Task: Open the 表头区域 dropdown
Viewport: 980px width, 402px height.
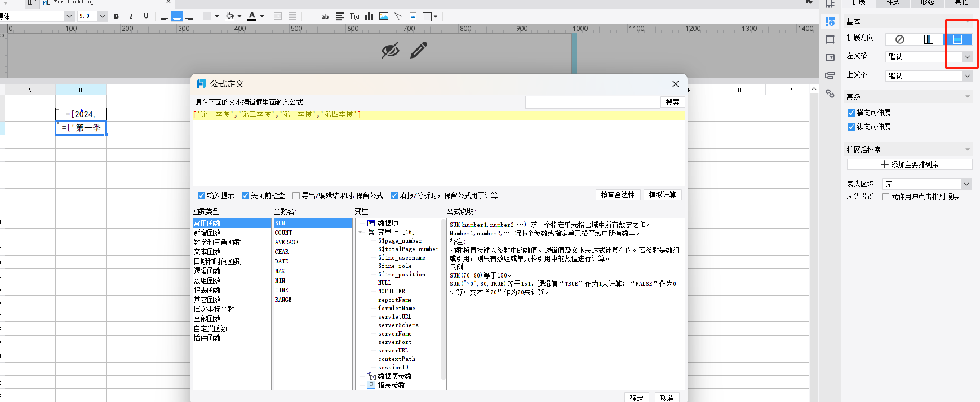Action: [x=966, y=184]
